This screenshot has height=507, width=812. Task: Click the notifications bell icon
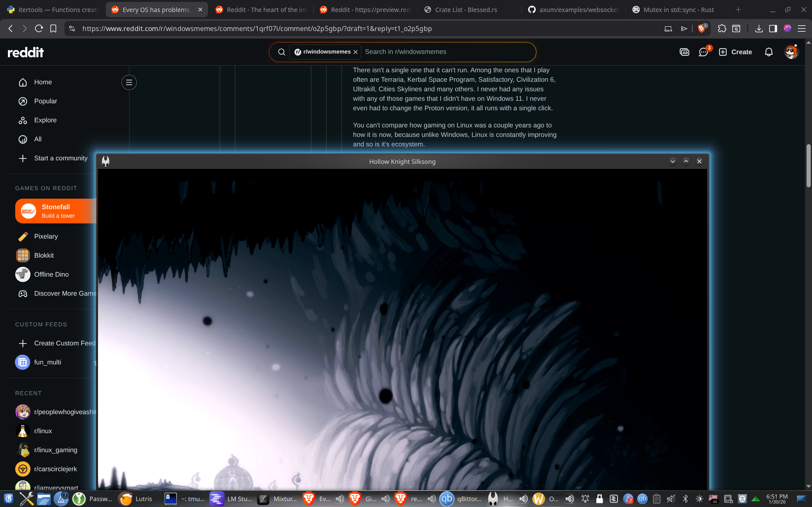coord(768,52)
